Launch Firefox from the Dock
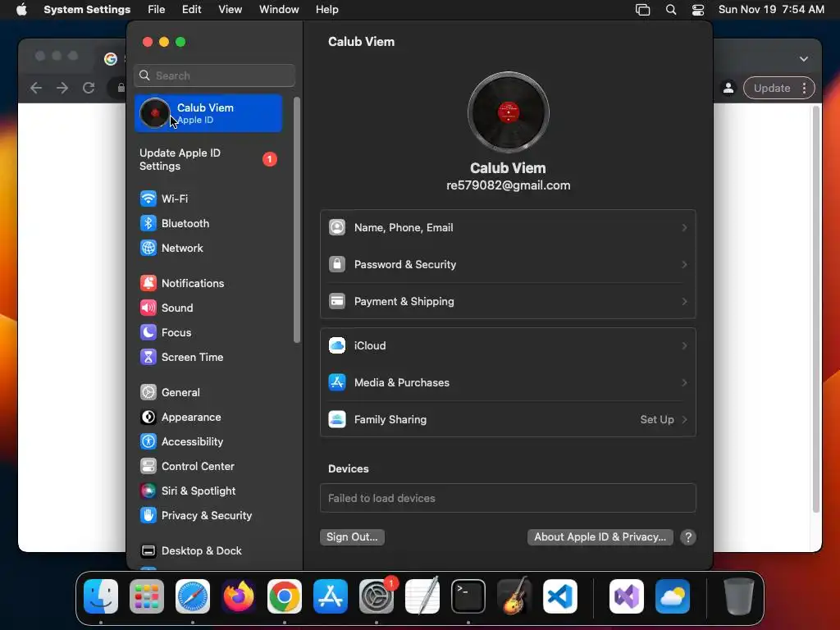 click(239, 596)
